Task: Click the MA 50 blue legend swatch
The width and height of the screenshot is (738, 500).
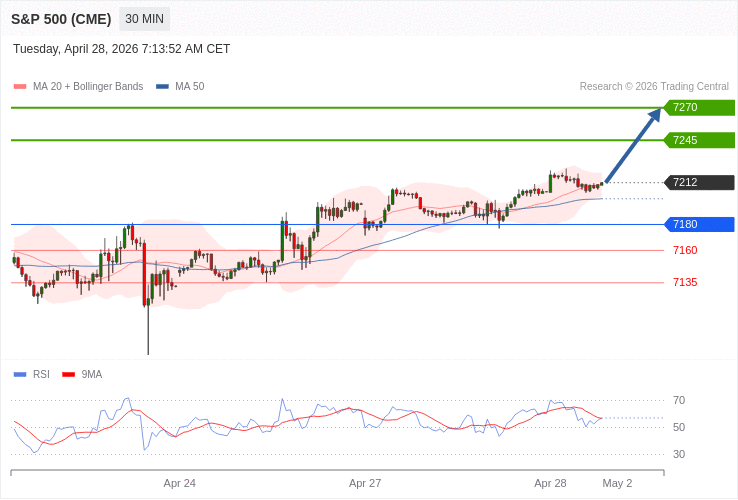Action: (x=162, y=87)
